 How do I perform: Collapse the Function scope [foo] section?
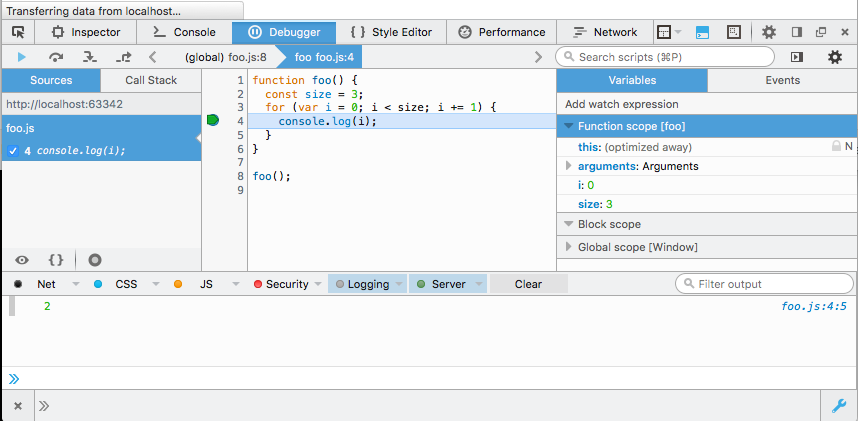569,127
